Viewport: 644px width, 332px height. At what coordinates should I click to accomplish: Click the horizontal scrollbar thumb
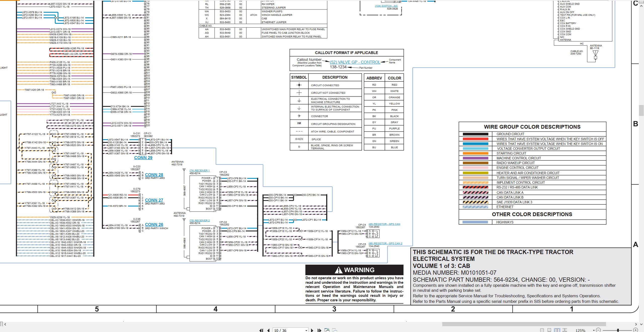[x=524, y=324]
